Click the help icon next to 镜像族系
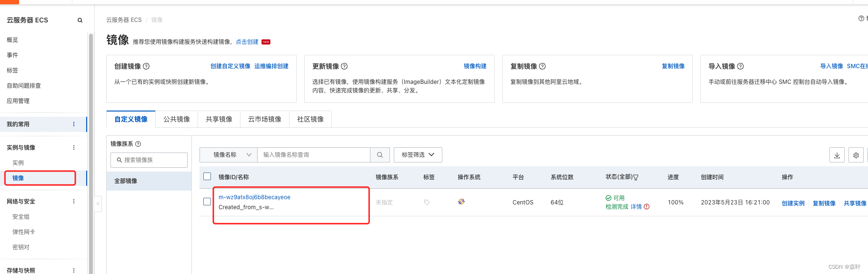Image resolution: width=868 pixels, height=274 pixels. [x=138, y=144]
